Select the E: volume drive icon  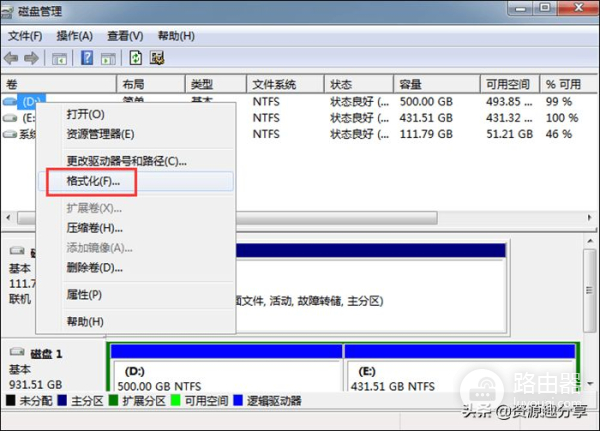pos(10,118)
